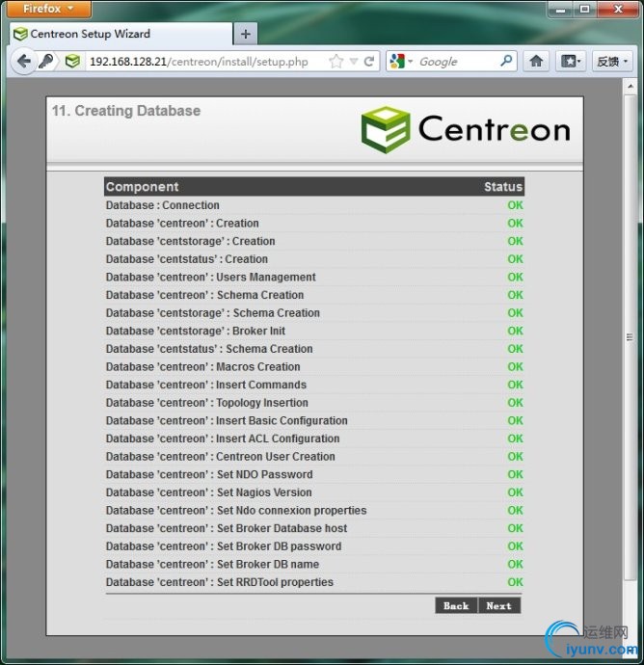This screenshot has width=644, height=665.
Task: Click 'Topology Insertion' row text
Action: click(x=207, y=403)
